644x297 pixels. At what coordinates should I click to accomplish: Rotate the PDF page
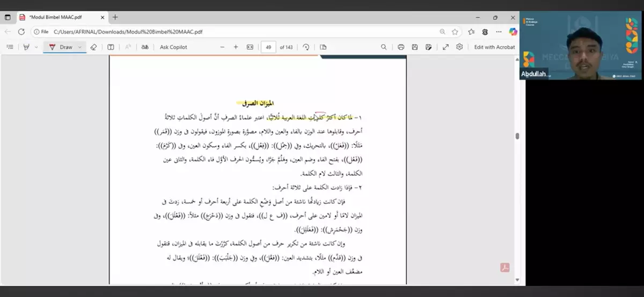[306, 47]
